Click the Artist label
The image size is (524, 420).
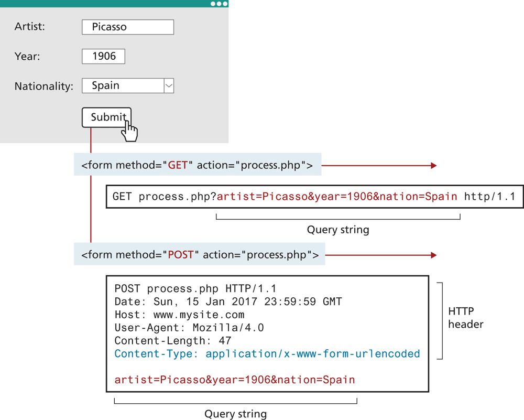(x=29, y=27)
